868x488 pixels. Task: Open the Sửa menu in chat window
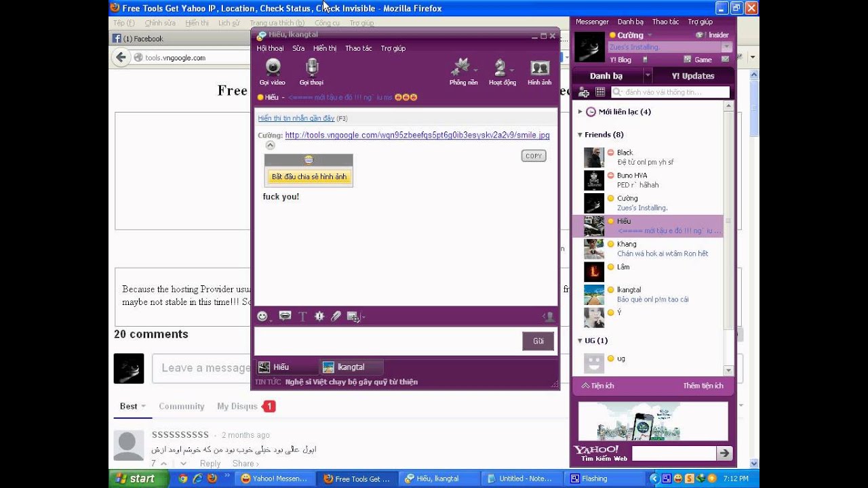click(x=298, y=49)
